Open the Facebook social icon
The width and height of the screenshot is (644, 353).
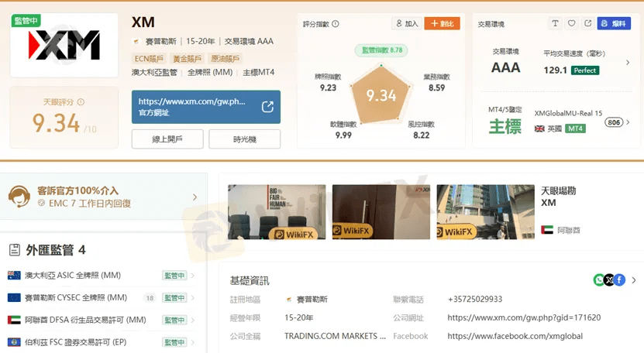[x=619, y=280]
